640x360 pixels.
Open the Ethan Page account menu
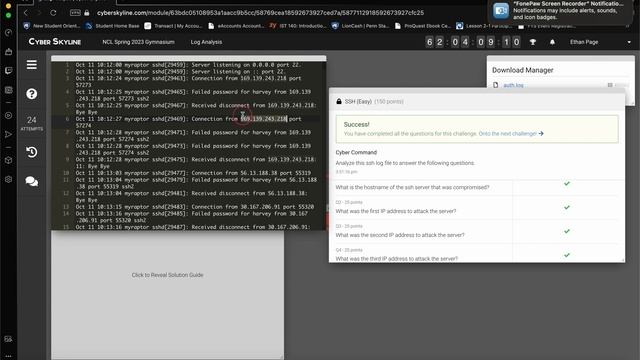tap(584, 42)
